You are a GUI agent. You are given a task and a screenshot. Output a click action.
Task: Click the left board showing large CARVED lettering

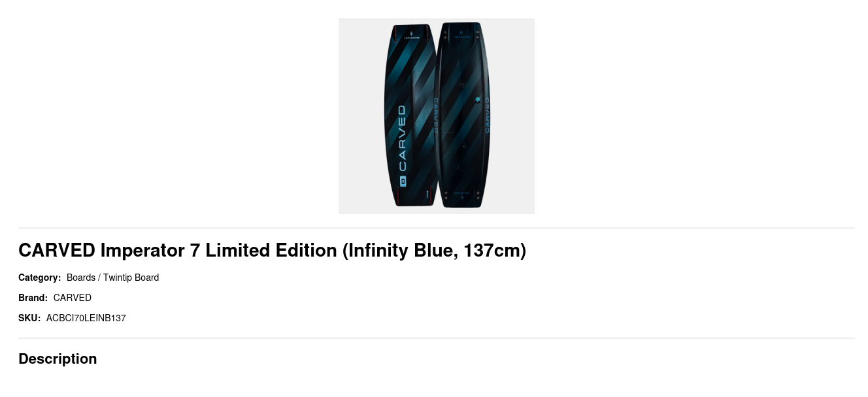click(409, 116)
